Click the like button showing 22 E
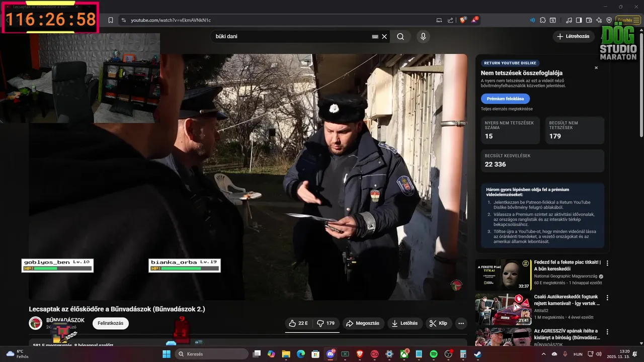This screenshot has height=362, width=644. click(x=298, y=323)
